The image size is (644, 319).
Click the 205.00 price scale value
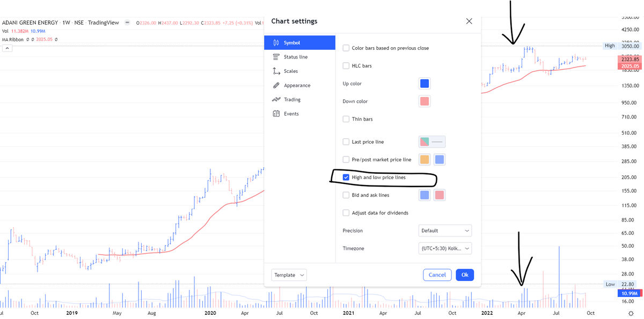pyautogui.click(x=629, y=177)
